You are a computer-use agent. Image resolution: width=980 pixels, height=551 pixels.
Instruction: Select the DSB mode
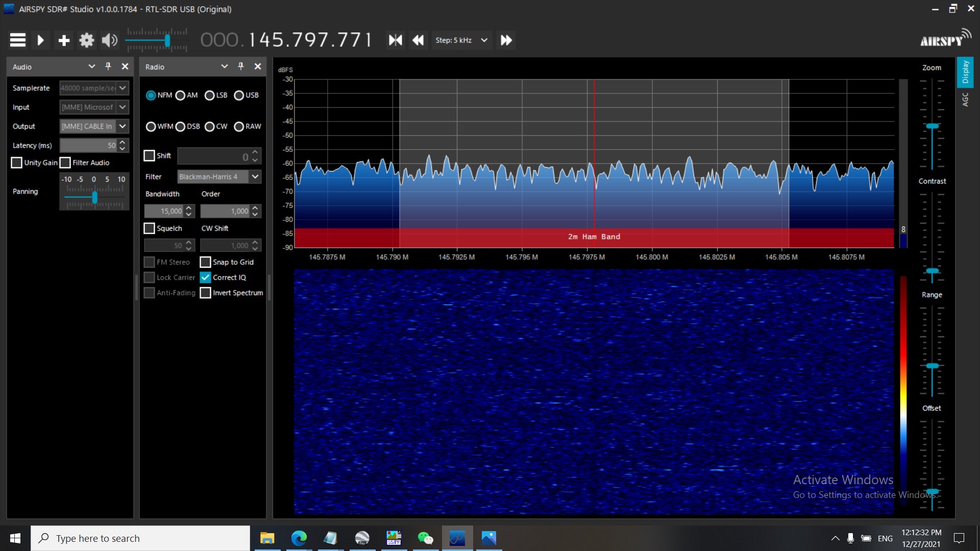click(180, 127)
